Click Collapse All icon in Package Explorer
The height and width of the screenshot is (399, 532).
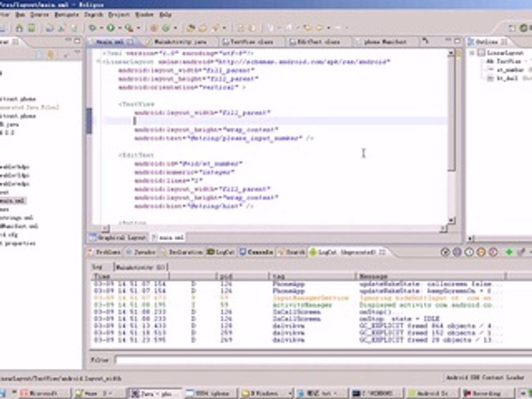[39, 54]
